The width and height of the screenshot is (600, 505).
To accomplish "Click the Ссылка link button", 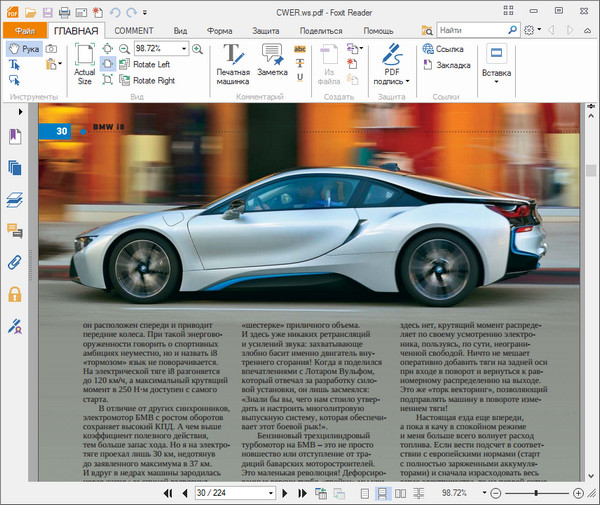I will (442, 48).
